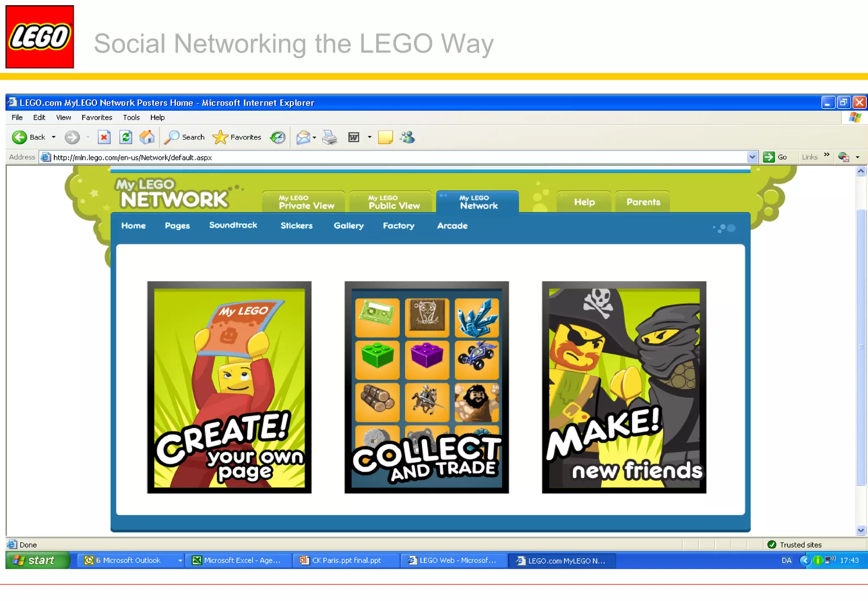Click the DA language indicator
Viewport: 868px width, 601px height.
786,560
